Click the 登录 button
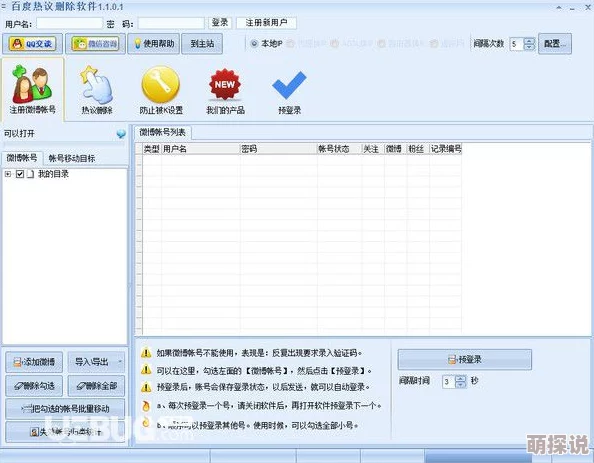The width and height of the screenshot is (594, 463). (220, 23)
